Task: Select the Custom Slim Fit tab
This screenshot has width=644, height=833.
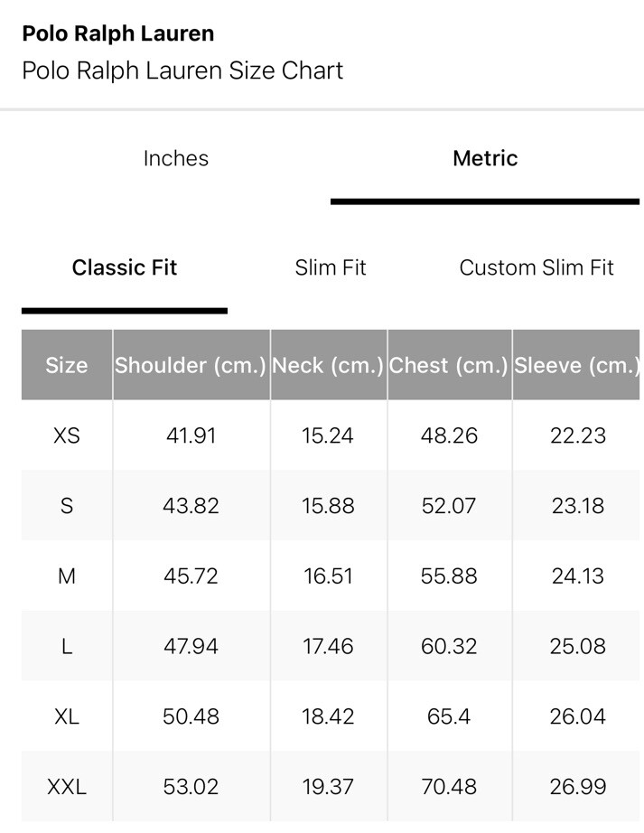Action: (537, 267)
